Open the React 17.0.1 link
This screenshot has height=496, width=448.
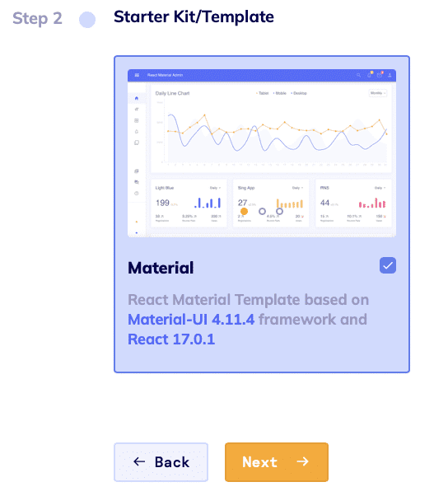pyautogui.click(x=171, y=339)
